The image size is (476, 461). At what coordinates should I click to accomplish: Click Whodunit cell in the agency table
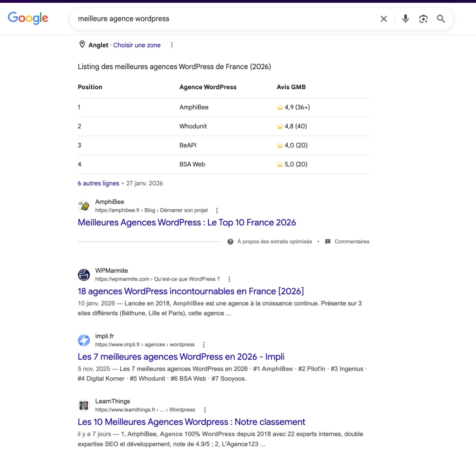(x=193, y=126)
